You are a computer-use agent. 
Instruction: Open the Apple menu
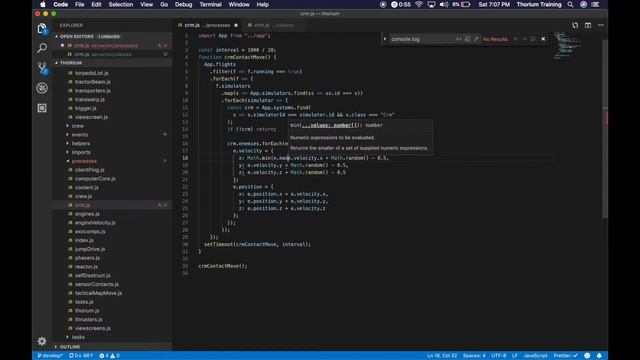pos(42,4)
